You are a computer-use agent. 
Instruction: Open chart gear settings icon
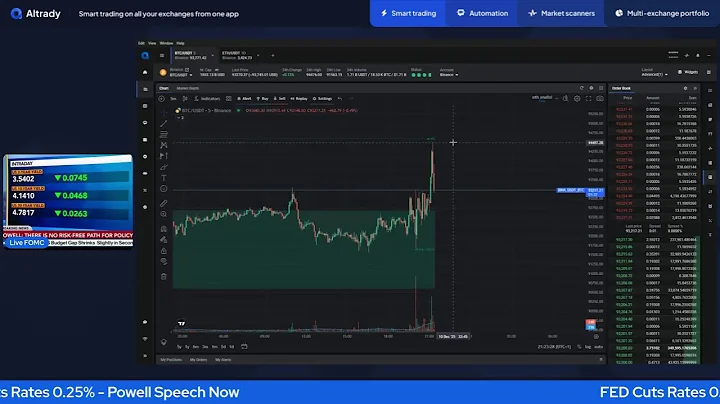577,99
